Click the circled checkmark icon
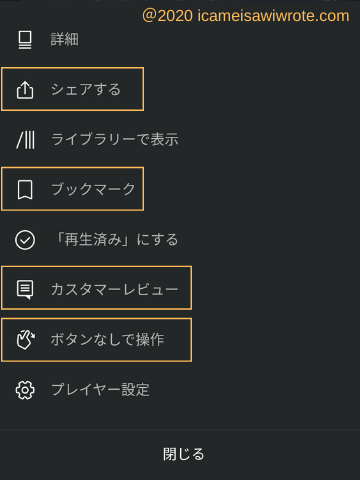This screenshot has height=480, width=360. [25, 240]
